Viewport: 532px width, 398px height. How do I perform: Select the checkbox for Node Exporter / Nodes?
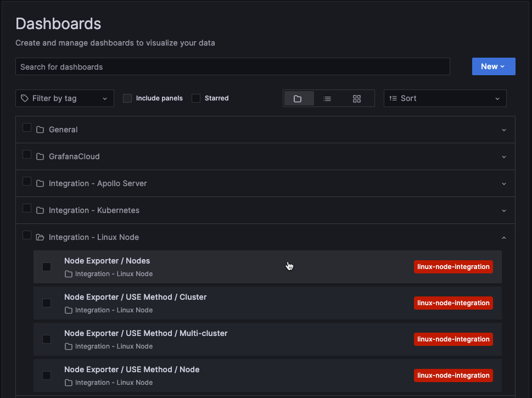(46, 266)
